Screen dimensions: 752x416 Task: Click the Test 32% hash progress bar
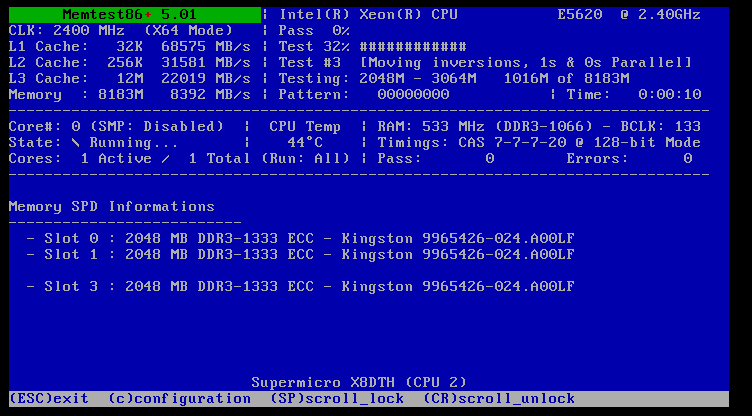coord(413,47)
